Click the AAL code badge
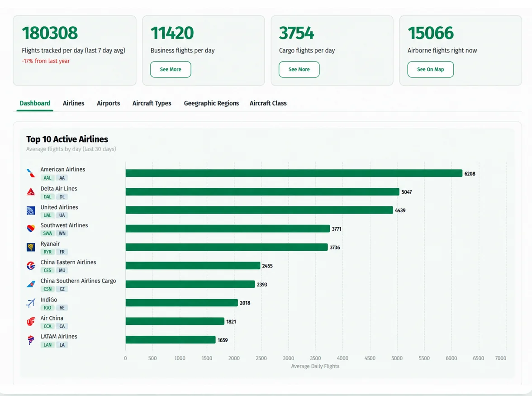This screenshot has height=396, width=532. click(47, 178)
